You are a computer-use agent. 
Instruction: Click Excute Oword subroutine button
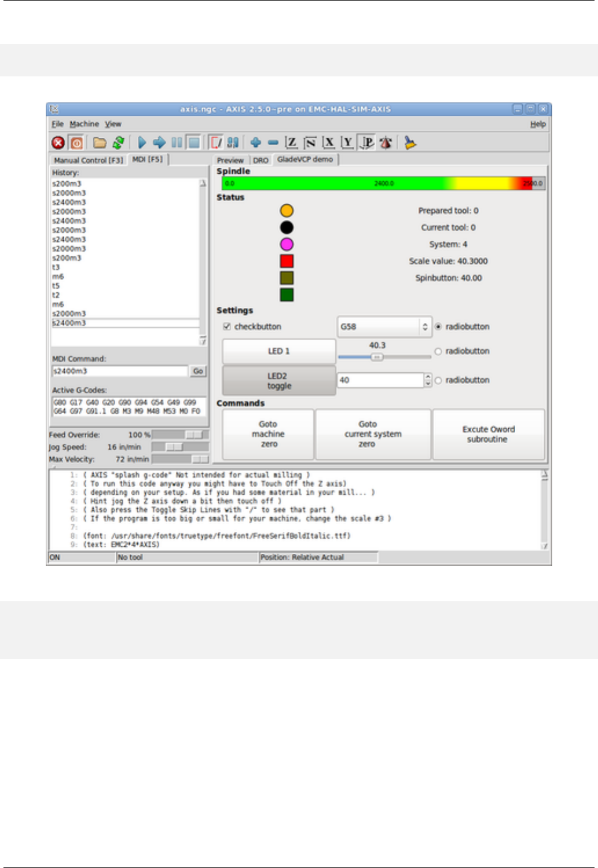coord(488,434)
